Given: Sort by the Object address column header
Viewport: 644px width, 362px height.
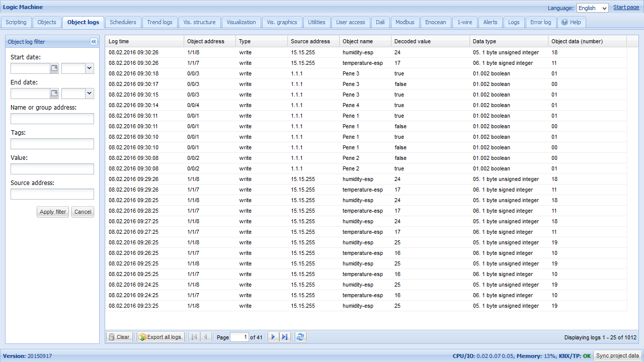Looking at the screenshot, I should point(210,41).
